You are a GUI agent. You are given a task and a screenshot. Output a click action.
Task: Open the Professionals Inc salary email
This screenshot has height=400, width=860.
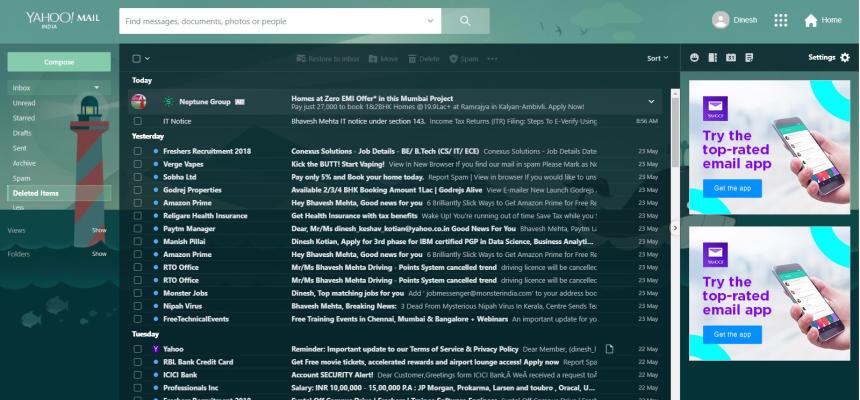click(x=395, y=388)
